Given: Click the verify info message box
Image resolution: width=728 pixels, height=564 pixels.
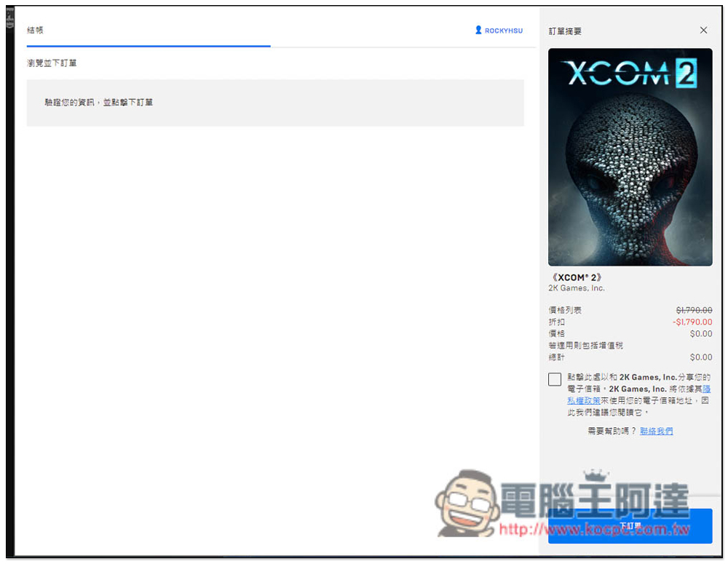Looking at the screenshot, I should pyautogui.click(x=275, y=103).
